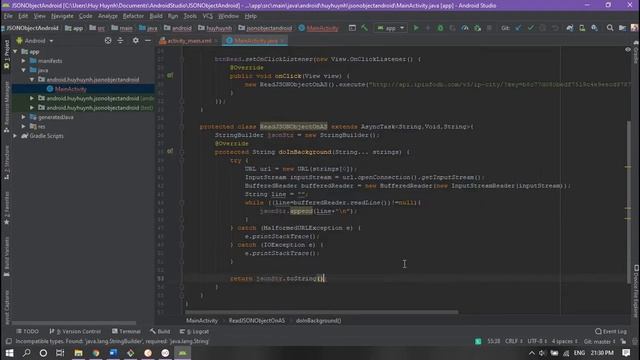Open the VCS menu
The height and width of the screenshot is (360, 640).
[207, 16]
